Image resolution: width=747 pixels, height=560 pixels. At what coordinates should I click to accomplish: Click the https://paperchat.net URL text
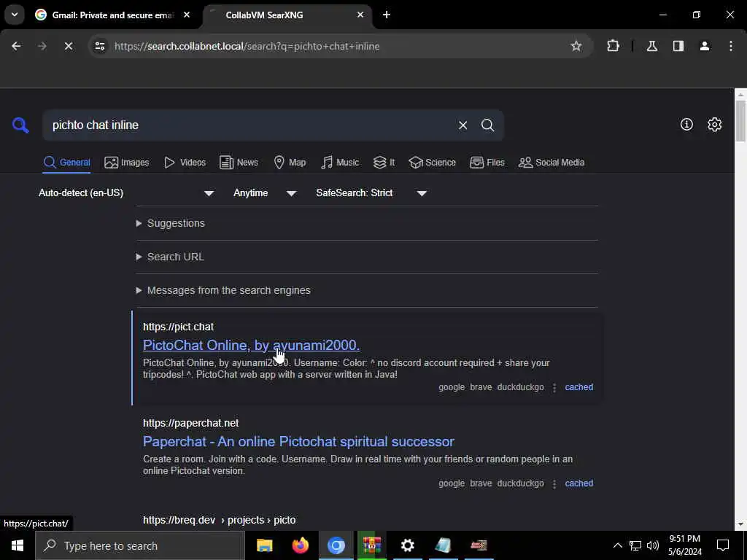pyautogui.click(x=190, y=423)
